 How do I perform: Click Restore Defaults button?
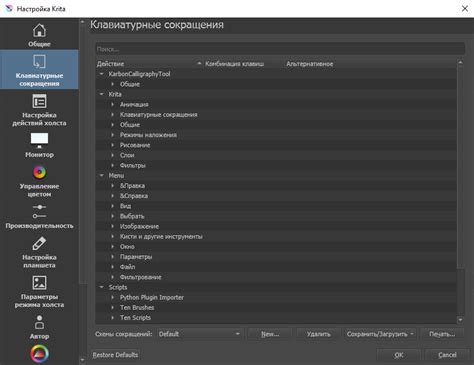[x=115, y=355]
